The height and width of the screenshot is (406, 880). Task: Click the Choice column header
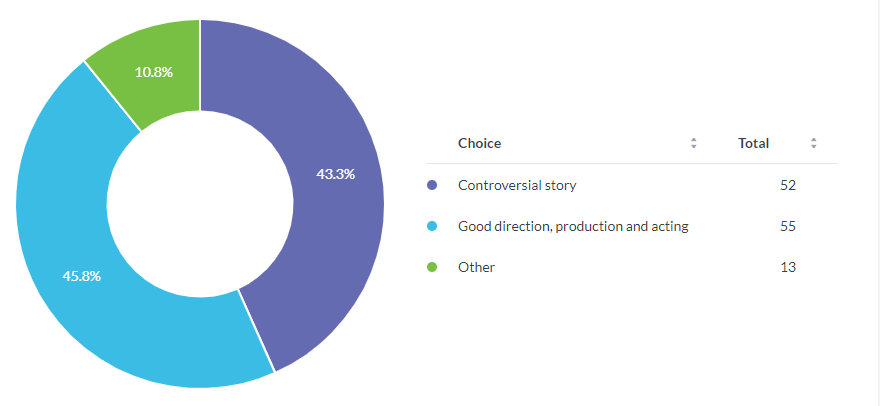pos(479,143)
